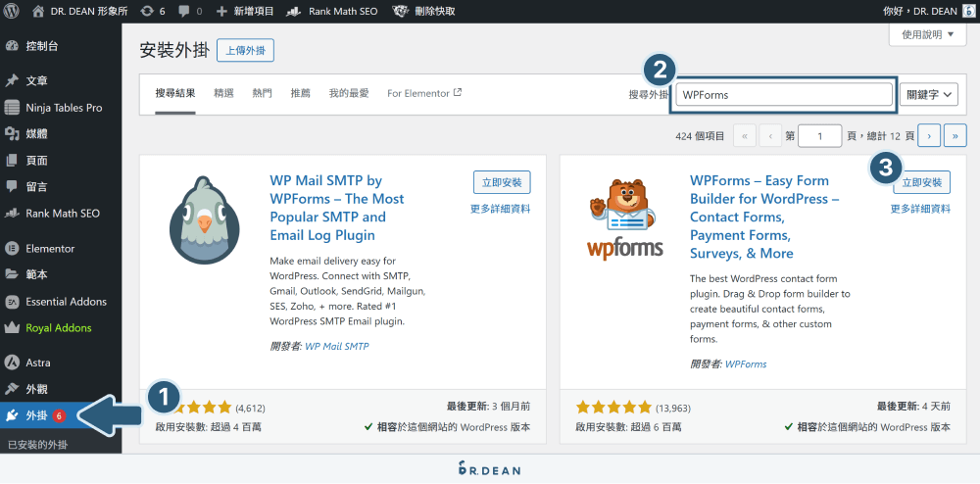980x484 pixels.
Task: Click the 安裝外掛 page heading
Action: tap(174, 51)
